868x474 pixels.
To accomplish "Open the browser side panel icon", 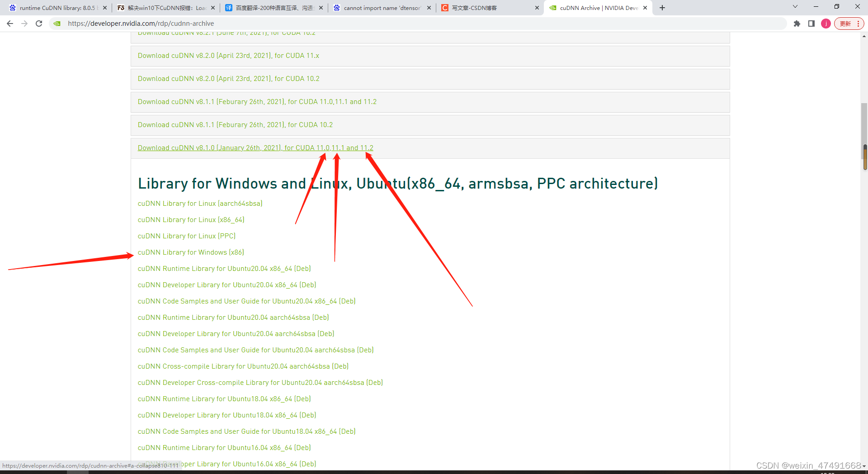I will (x=811, y=24).
